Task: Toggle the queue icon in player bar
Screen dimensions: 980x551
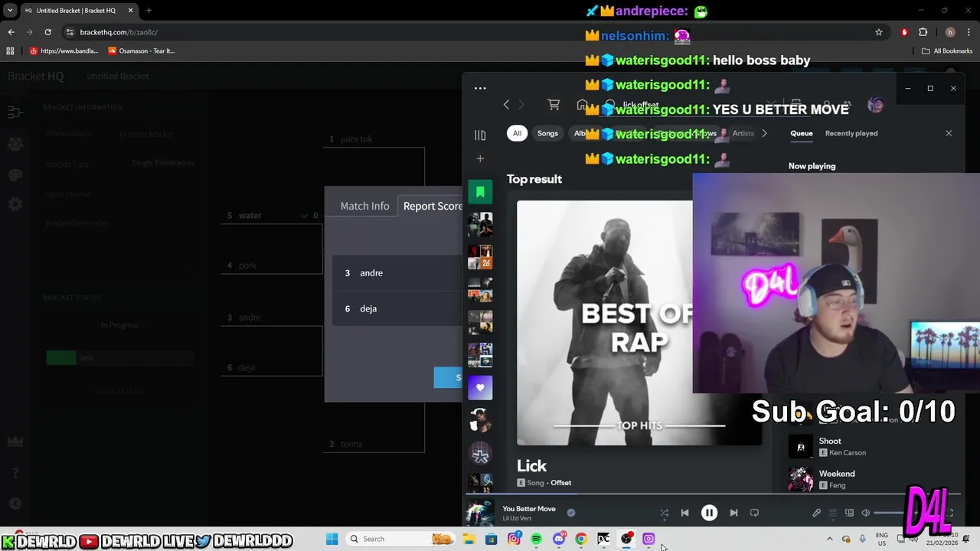Action: pyautogui.click(x=833, y=513)
